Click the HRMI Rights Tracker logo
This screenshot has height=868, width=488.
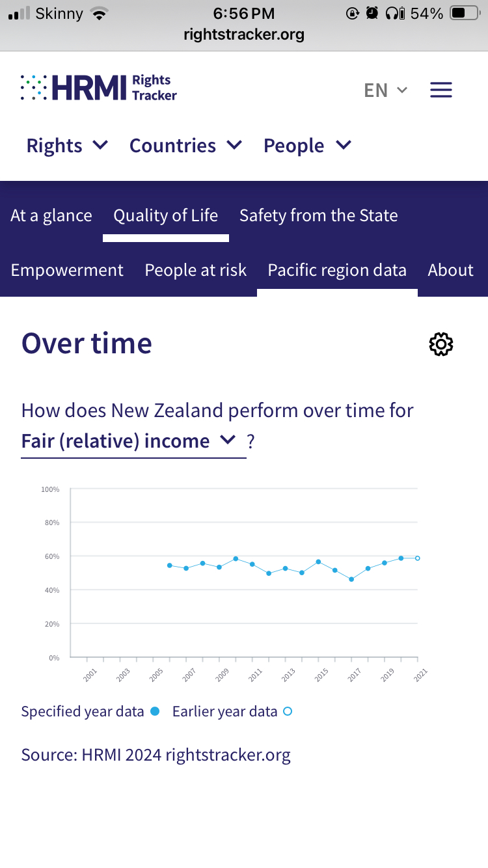tap(99, 88)
